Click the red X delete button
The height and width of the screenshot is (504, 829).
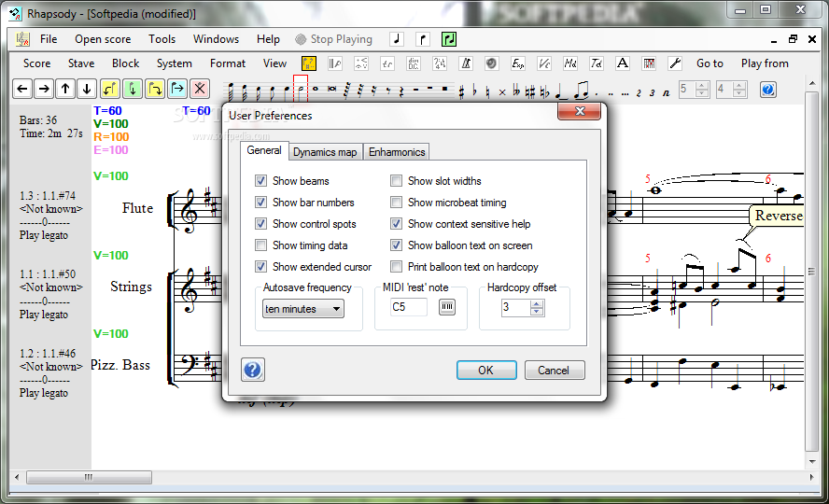pos(200,89)
